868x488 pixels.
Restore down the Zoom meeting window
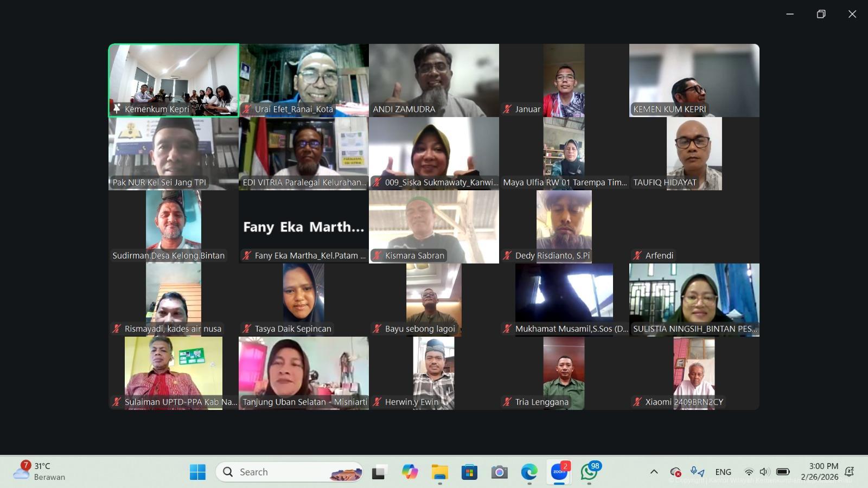pyautogui.click(x=821, y=14)
